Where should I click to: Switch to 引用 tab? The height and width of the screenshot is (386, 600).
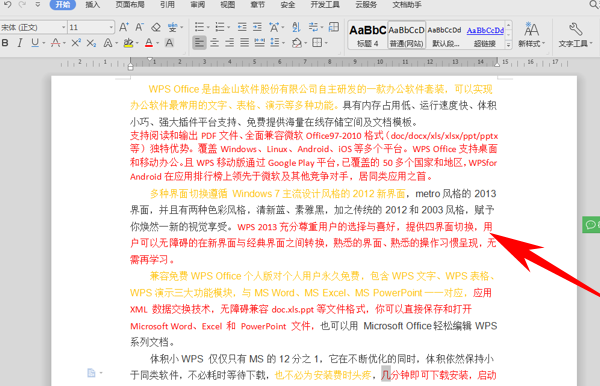[167, 5]
